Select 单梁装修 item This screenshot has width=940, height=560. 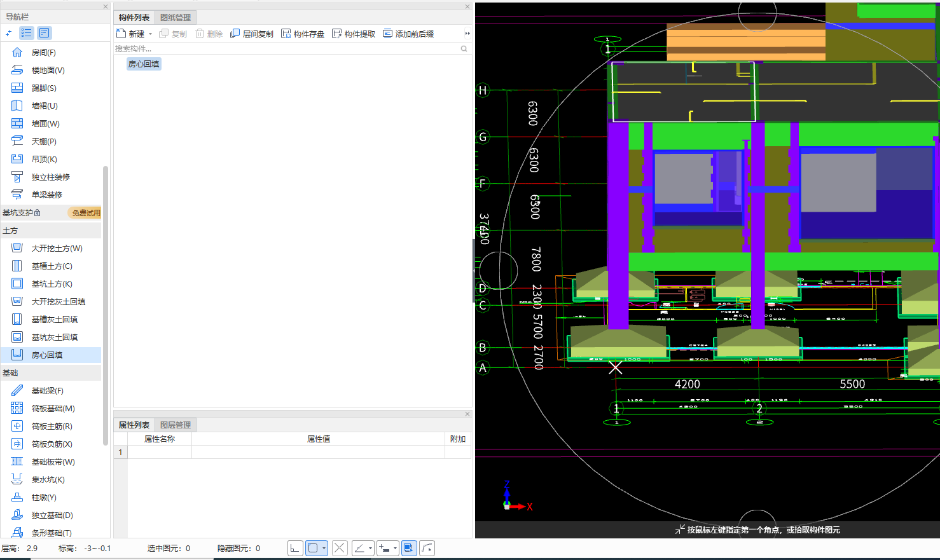[x=46, y=195]
